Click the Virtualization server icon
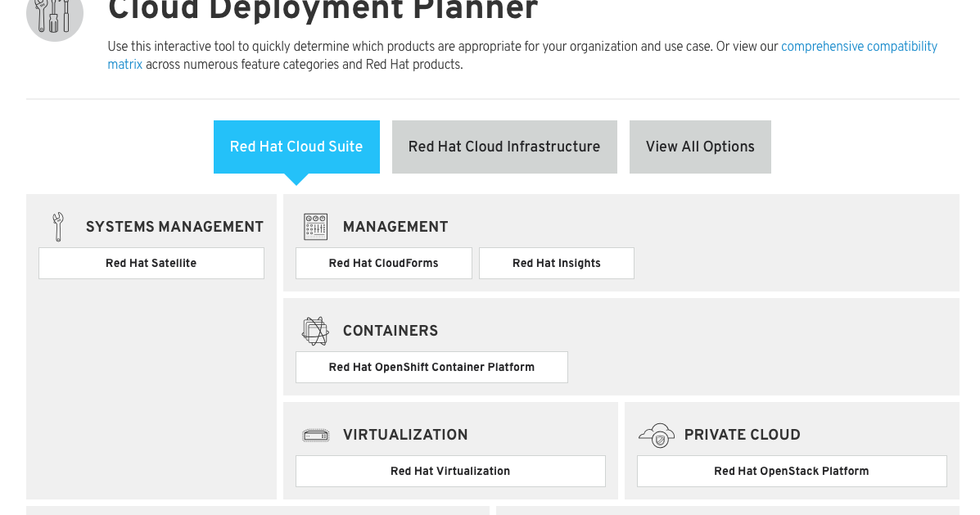 pos(315,435)
